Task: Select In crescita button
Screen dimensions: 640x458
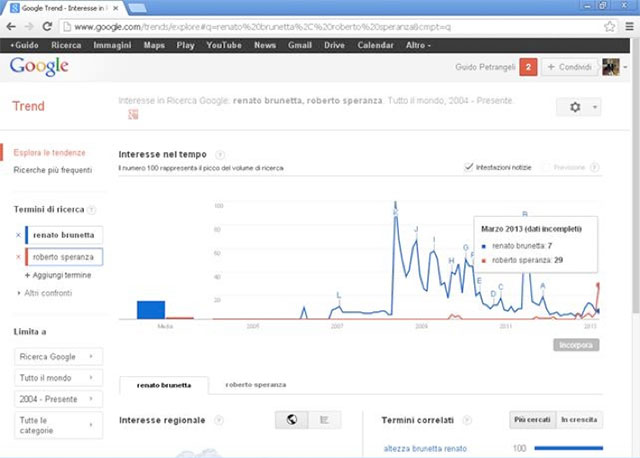Action: click(x=579, y=420)
